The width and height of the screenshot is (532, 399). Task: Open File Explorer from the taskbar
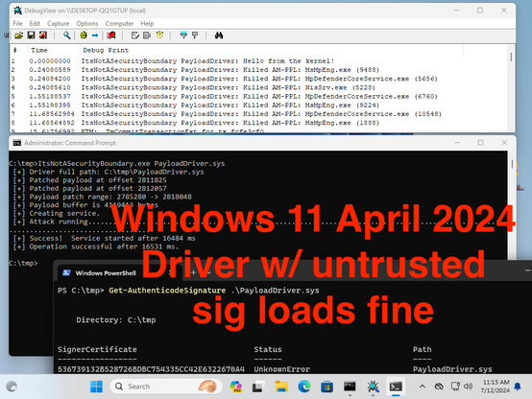281,387
